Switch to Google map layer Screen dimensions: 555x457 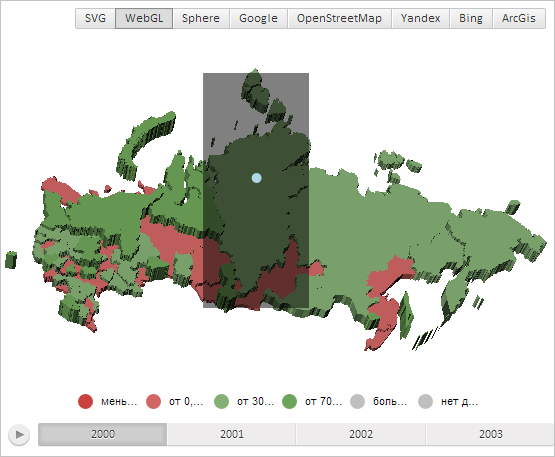pyautogui.click(x=258, y=18)
